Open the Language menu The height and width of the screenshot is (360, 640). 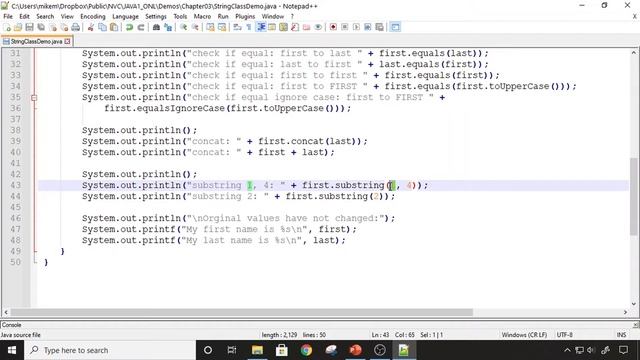point(125,16)
